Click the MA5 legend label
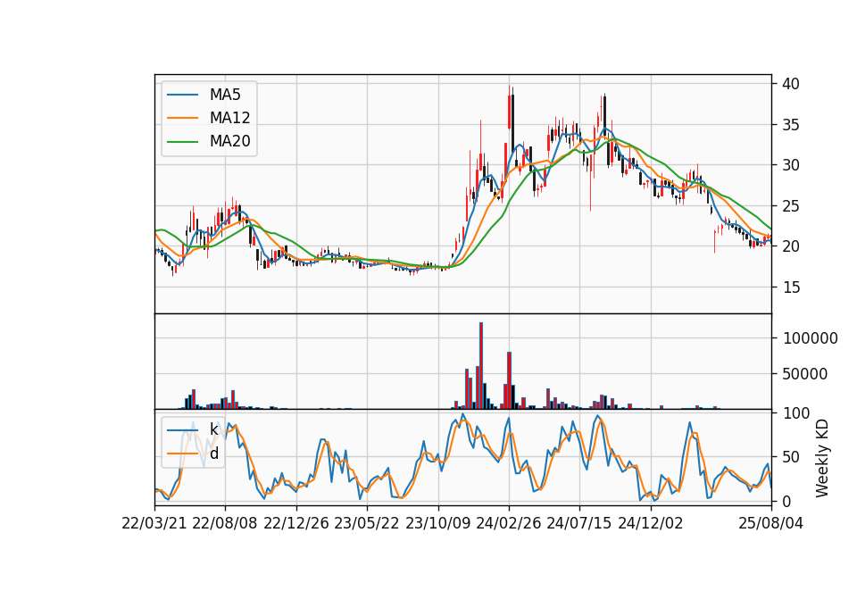Image resolution: width=857 pixels, height=616 pixels. point(225,95)
